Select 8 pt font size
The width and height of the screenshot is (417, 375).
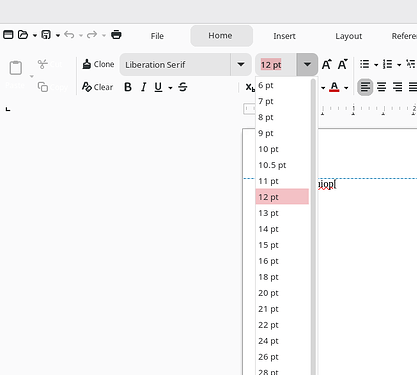pyautogui.click(x=282, y=117)
